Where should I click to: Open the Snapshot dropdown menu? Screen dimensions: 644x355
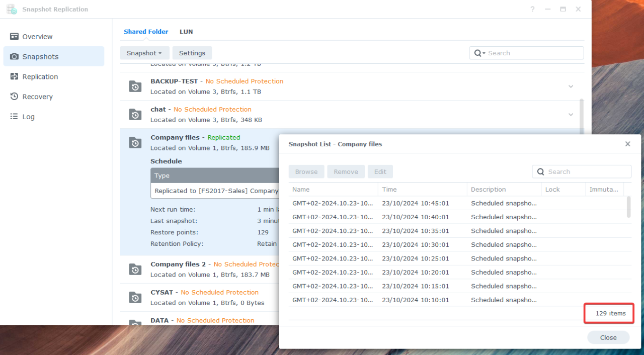tap(144, 53)
